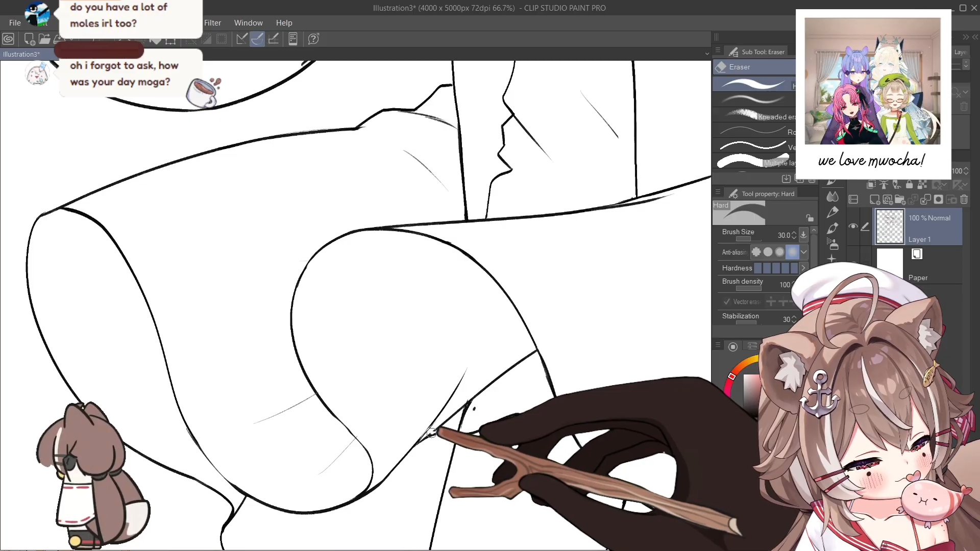Viewport: 980px width, 551px height.
Task: Click the Open file folder icon
Action: [x=44, y=39]
